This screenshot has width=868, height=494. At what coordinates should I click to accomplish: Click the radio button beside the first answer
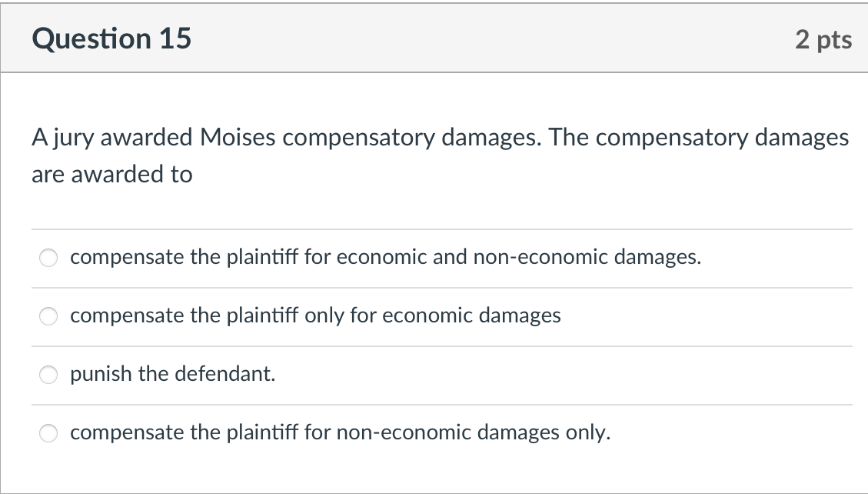click(x=48, y=258)
